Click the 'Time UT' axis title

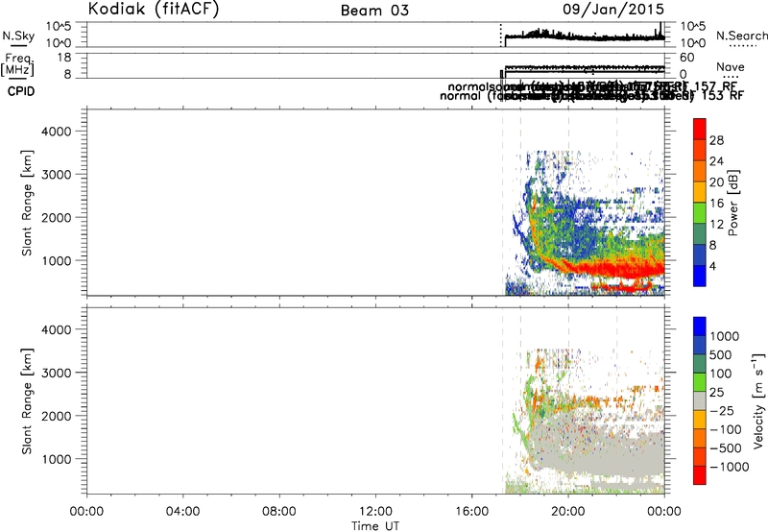pos(375,526)
